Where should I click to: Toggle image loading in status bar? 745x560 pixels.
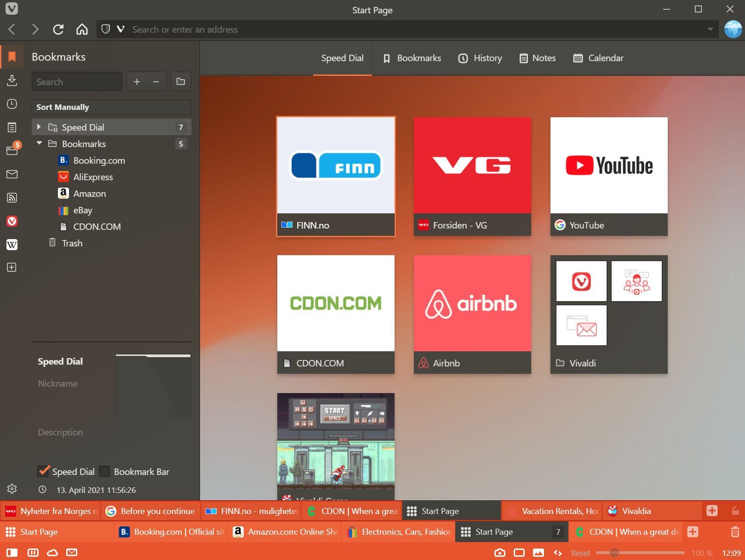539,553
